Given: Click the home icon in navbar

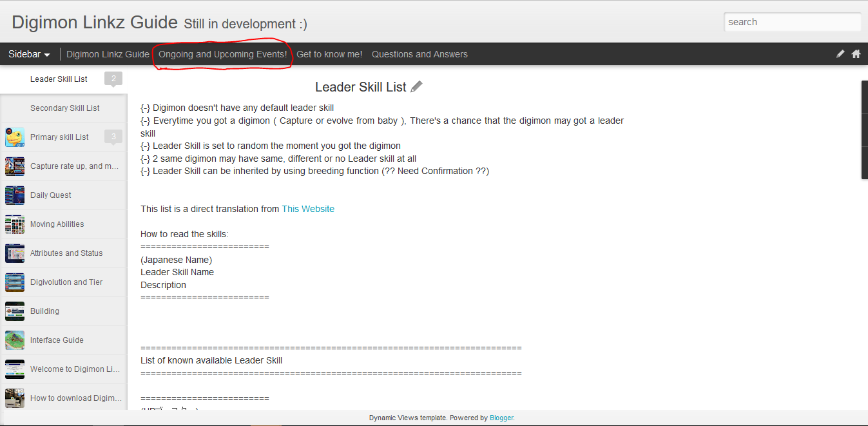Looking at the screenshot, I should click(x=856, y=54).
